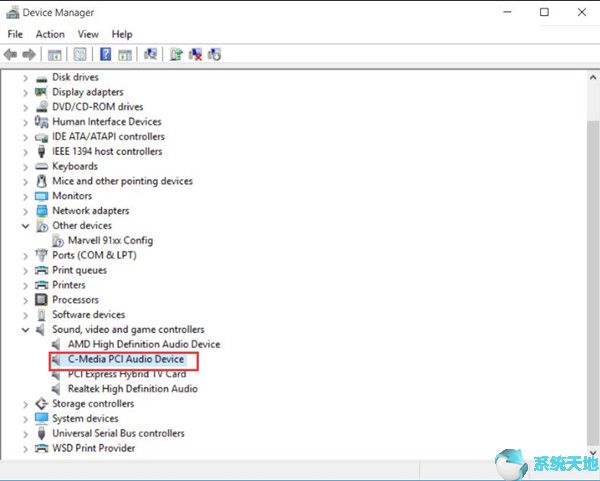Image resolution: width=600 pixels, height=481 pixels.
Task: Click speaker icon beside Realtek High Definition Audio
Action: point(56,389)
